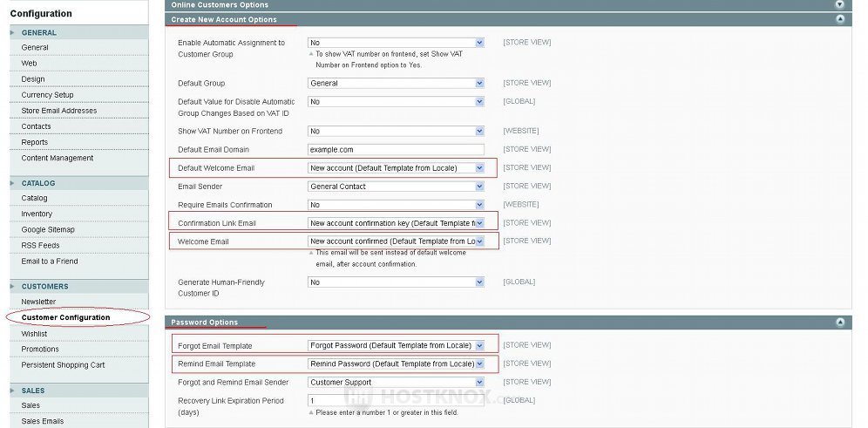This screenshot has width=868, height=428.
Task: Change the Require Emails Confirmation setting
Action: point(396,205)
